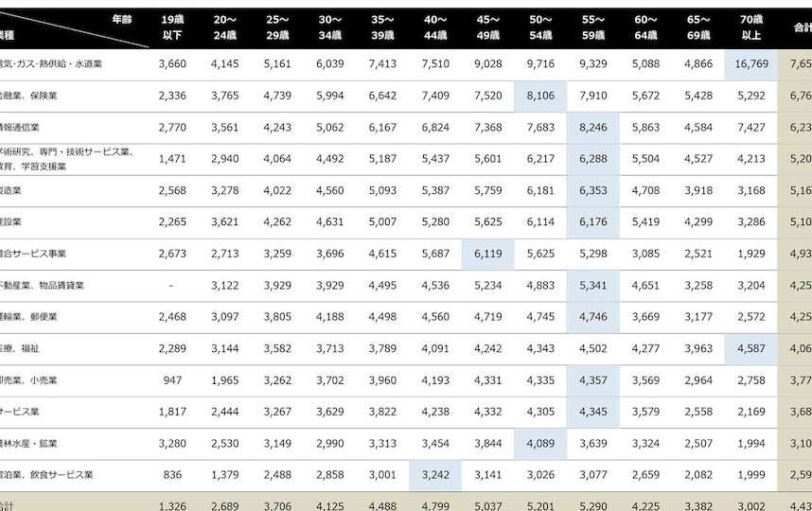
Task: Select the 40〜44歳 column header
Action: [x=435, y=26]
